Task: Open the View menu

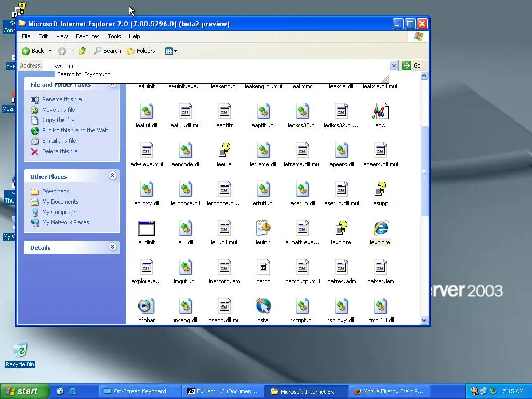Action: [62, 36]
